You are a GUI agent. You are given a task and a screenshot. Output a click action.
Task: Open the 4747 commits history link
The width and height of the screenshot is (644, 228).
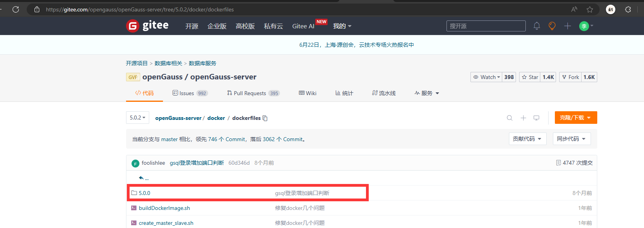pyautogui.click(x=574, y=163)
